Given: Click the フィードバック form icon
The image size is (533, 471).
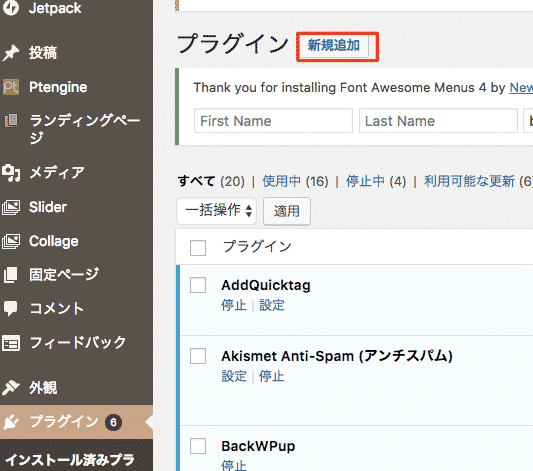Looking at the screenshot, I should click(x=11, y=343).
